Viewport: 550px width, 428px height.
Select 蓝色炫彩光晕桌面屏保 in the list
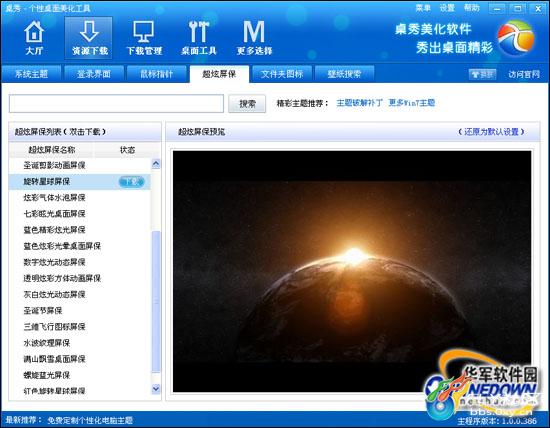80,246
